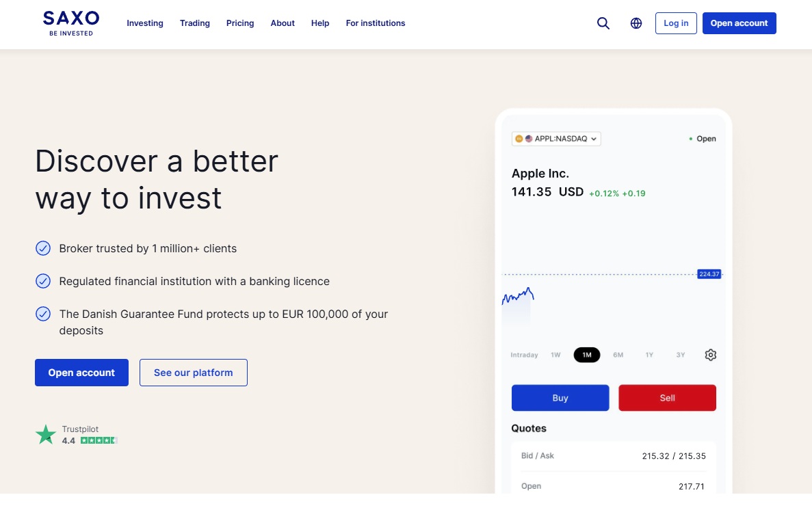812x510 pixels.
Task: Select the 3Y chart range
Action: click(x=681, y=355)
